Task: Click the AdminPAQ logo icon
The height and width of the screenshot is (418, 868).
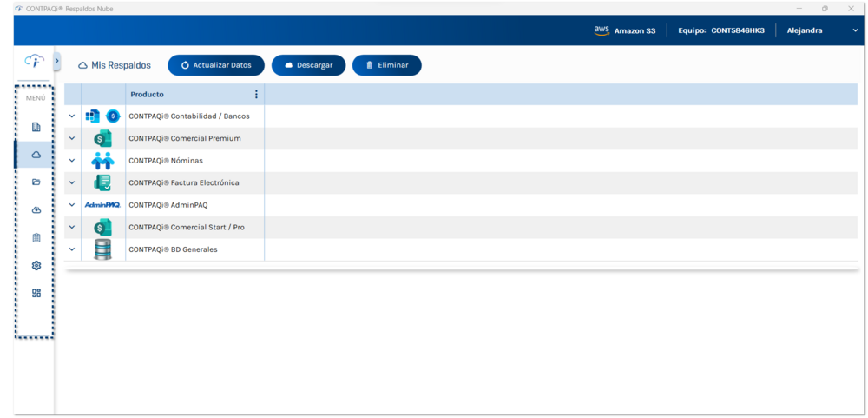Action: tap(102, 204)
